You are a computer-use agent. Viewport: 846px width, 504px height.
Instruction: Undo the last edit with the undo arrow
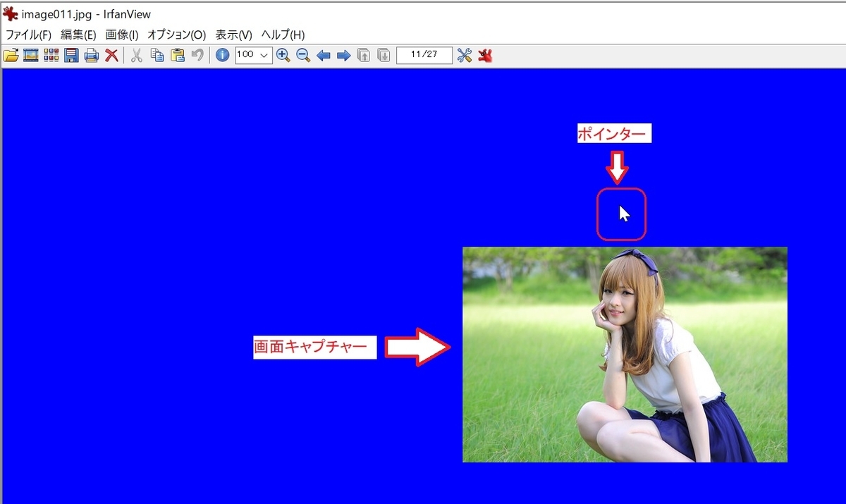click(x=198, y=55)
